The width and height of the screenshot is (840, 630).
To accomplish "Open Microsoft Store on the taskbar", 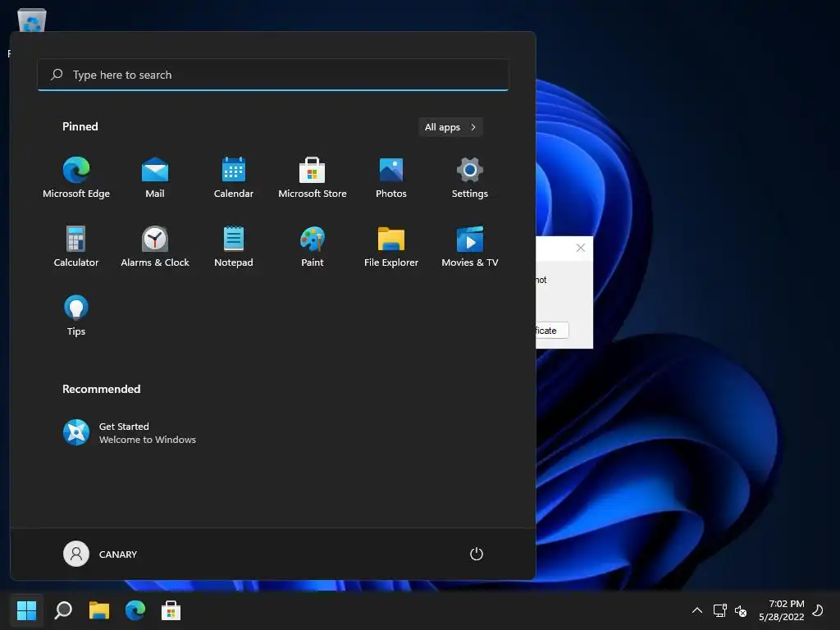I will coord(171,610).
